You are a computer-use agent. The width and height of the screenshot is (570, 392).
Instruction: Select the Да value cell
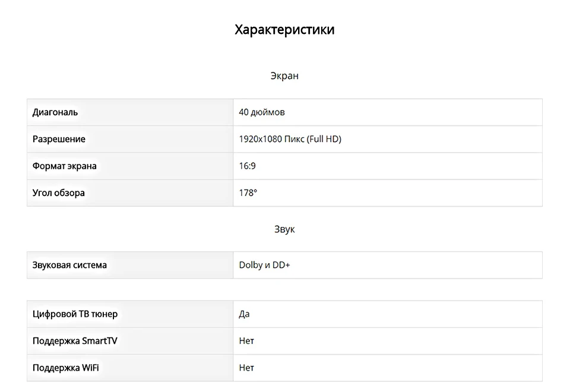[388, 314]
